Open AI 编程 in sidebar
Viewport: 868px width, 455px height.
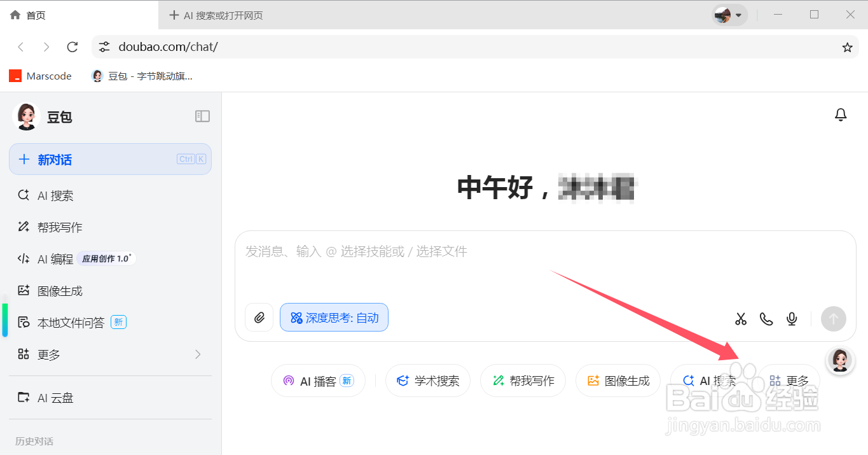110,259
